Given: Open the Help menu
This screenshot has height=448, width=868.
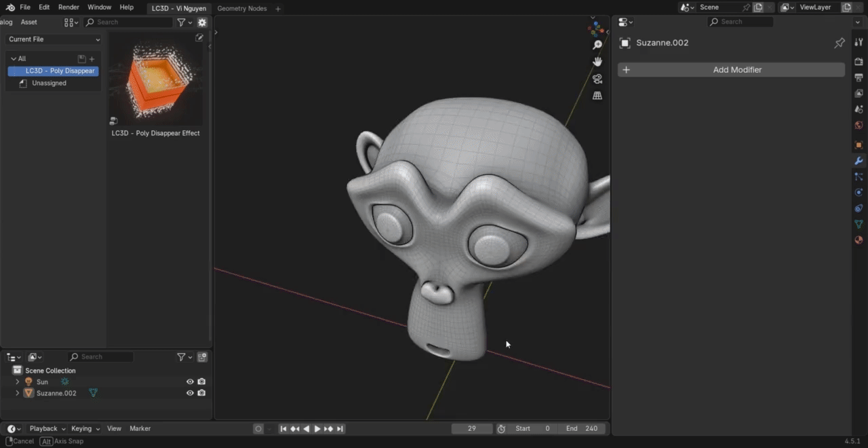Looking at the screenshot, I should pos(126,7).
